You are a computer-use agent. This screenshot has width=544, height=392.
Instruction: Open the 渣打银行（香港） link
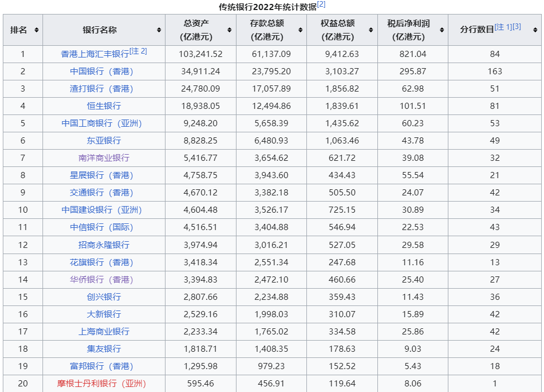(x=102, y=89)
